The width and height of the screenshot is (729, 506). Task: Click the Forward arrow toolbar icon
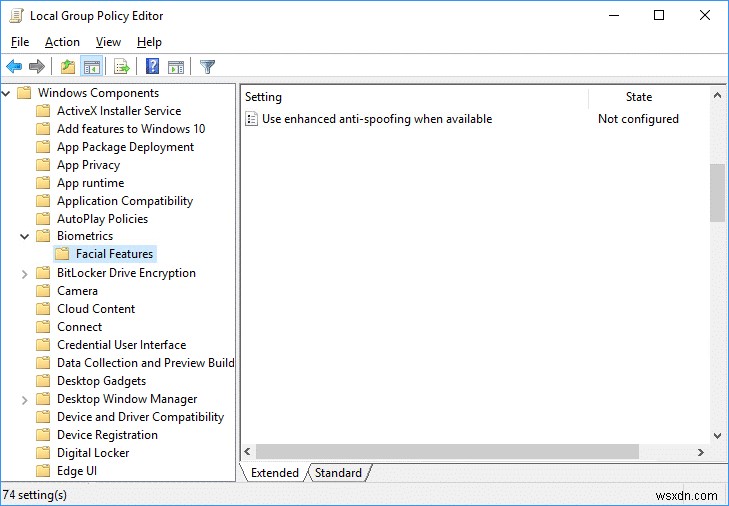pyautogui.click(x=37, y=67)
